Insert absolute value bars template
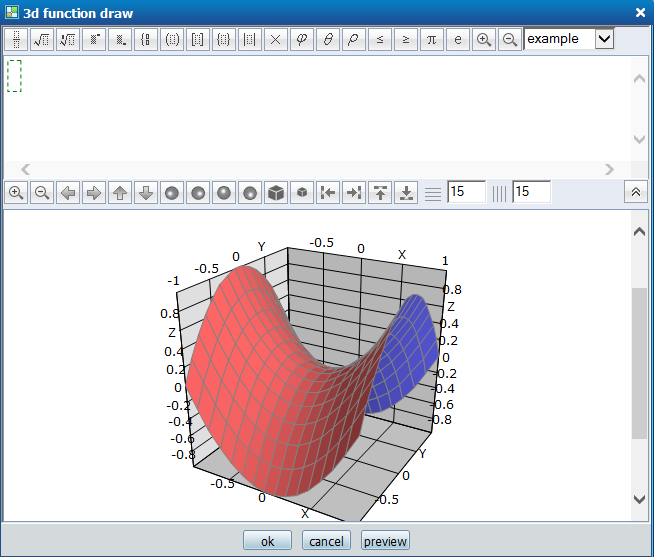 tap(250, 40)
